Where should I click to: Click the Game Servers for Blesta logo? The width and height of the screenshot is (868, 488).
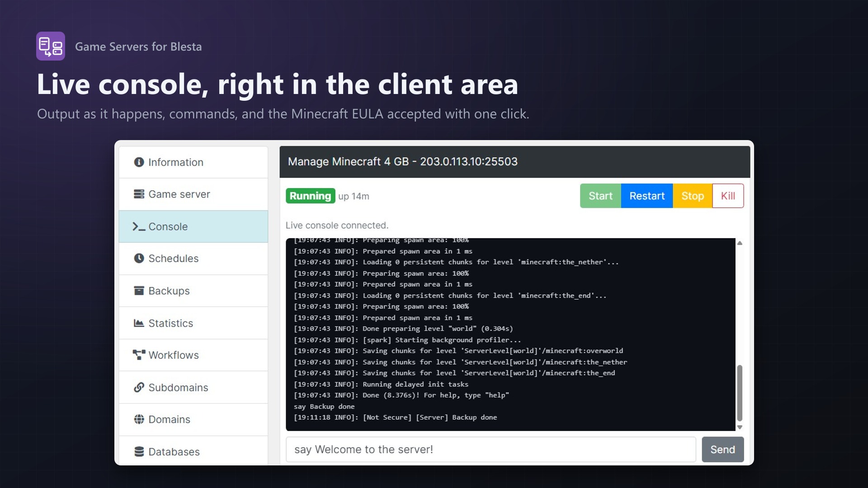point(51,46)
